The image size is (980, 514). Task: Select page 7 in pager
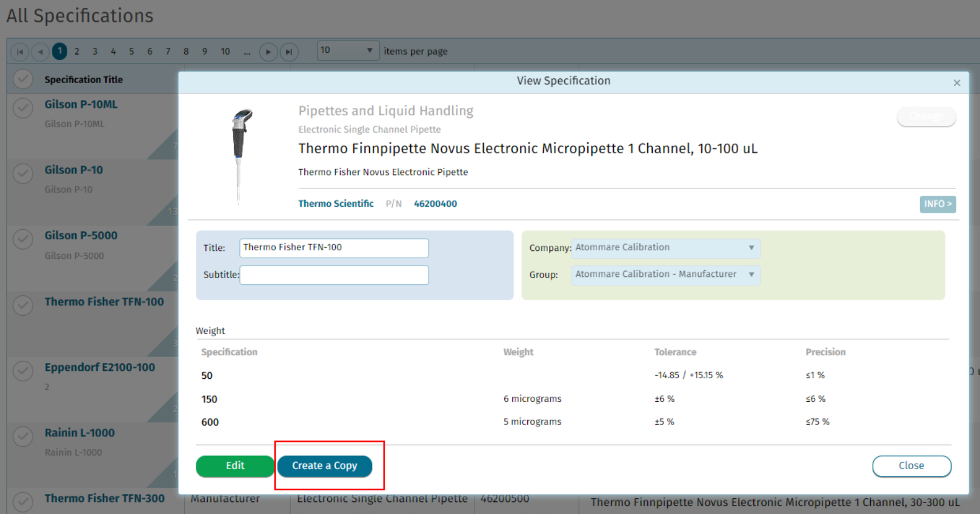click(x=168, y=52)
